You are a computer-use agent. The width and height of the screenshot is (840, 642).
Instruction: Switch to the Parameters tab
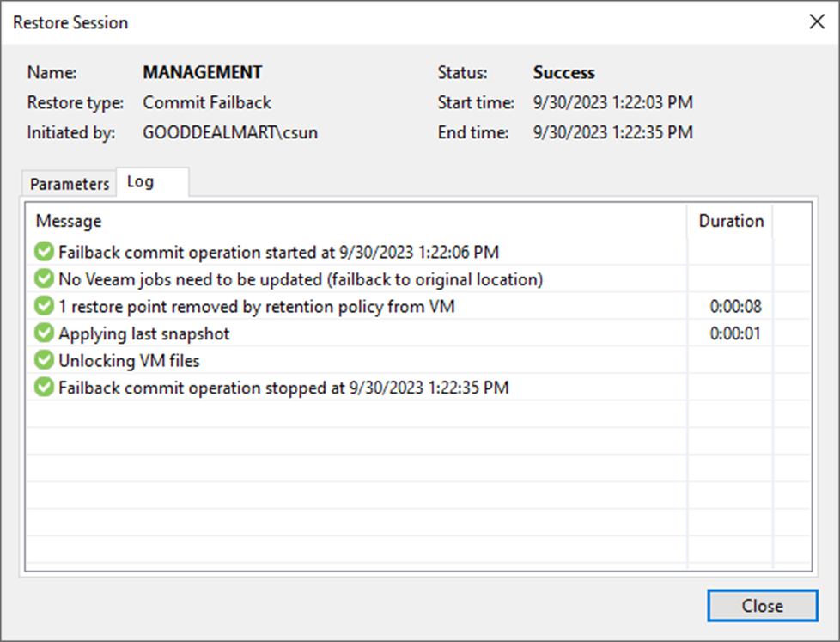click(x=69, y=184)
